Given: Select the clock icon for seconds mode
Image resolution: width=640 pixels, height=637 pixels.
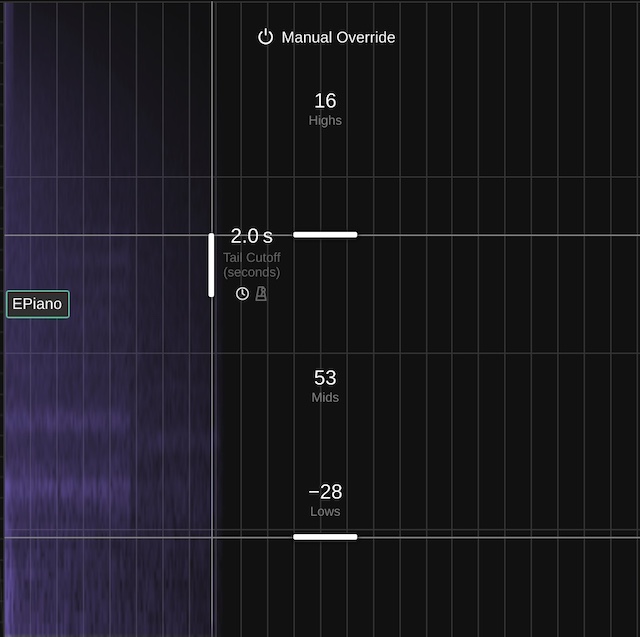Looking at the screenshot, I should coord(242,293).
